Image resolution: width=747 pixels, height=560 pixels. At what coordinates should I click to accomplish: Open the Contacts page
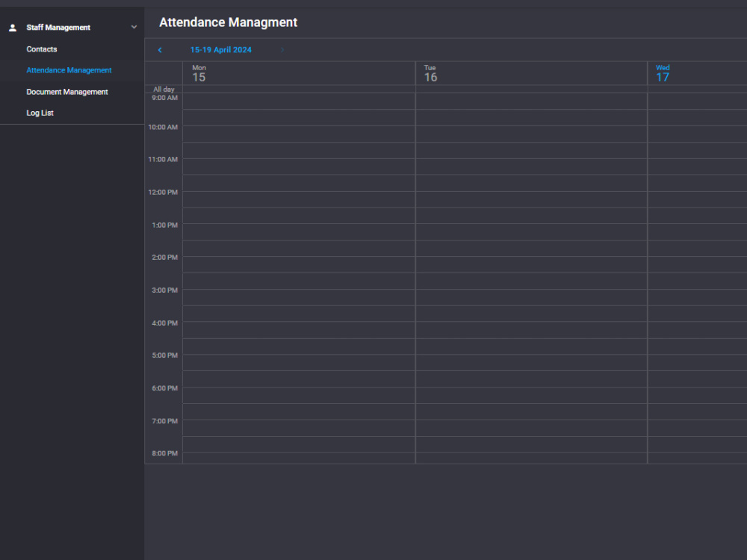41,49
